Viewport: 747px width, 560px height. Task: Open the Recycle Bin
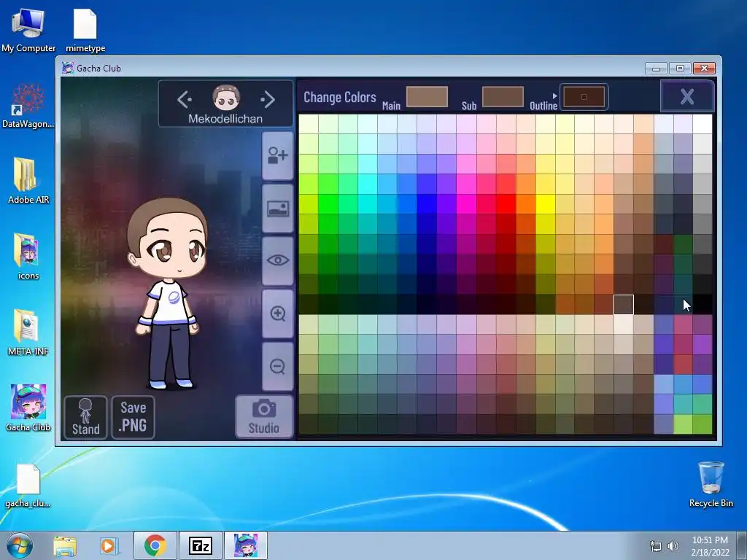[711, 484]
